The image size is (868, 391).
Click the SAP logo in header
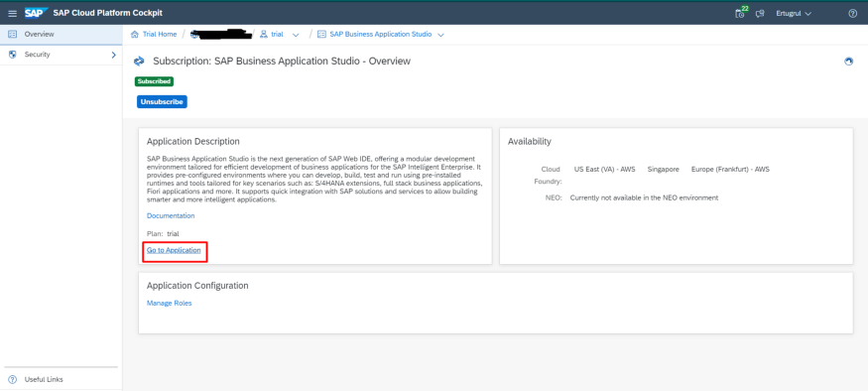(36, 13)
